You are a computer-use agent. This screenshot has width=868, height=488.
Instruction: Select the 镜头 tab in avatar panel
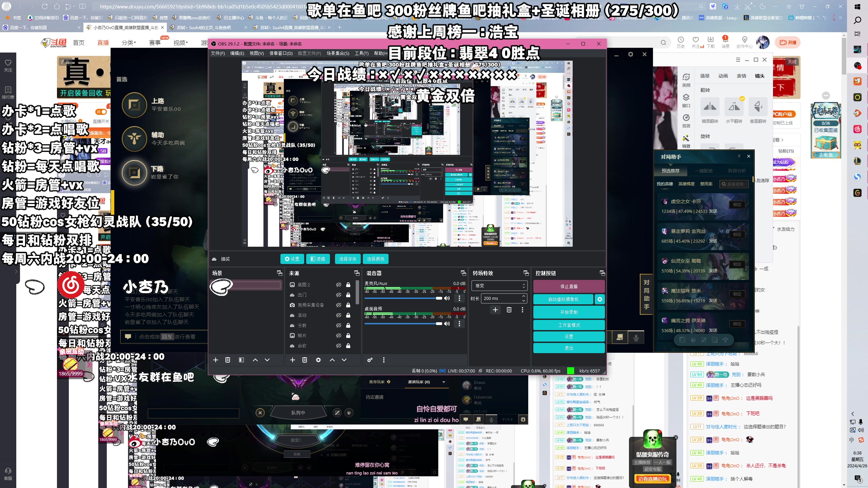[x=759, y=76]
